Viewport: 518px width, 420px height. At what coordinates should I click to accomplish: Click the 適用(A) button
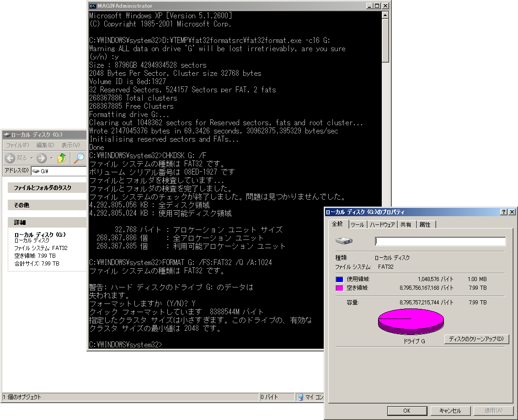tap(493, 411)
